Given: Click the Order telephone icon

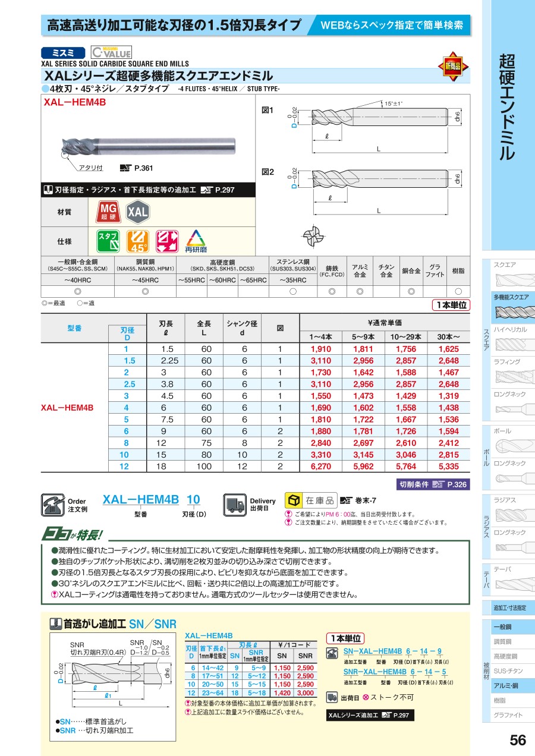Looking at the screenshot, I should pos(52,505).
